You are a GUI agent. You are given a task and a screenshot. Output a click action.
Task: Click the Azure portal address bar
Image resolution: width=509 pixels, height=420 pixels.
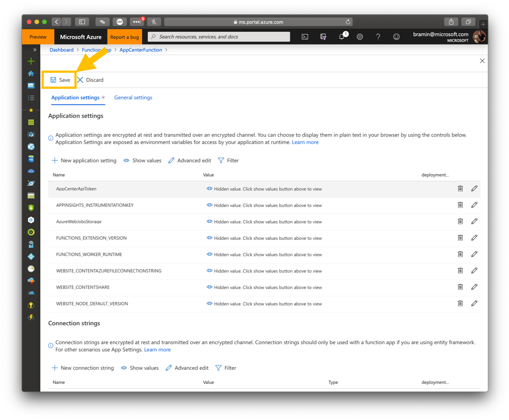[x=258, y=22]
